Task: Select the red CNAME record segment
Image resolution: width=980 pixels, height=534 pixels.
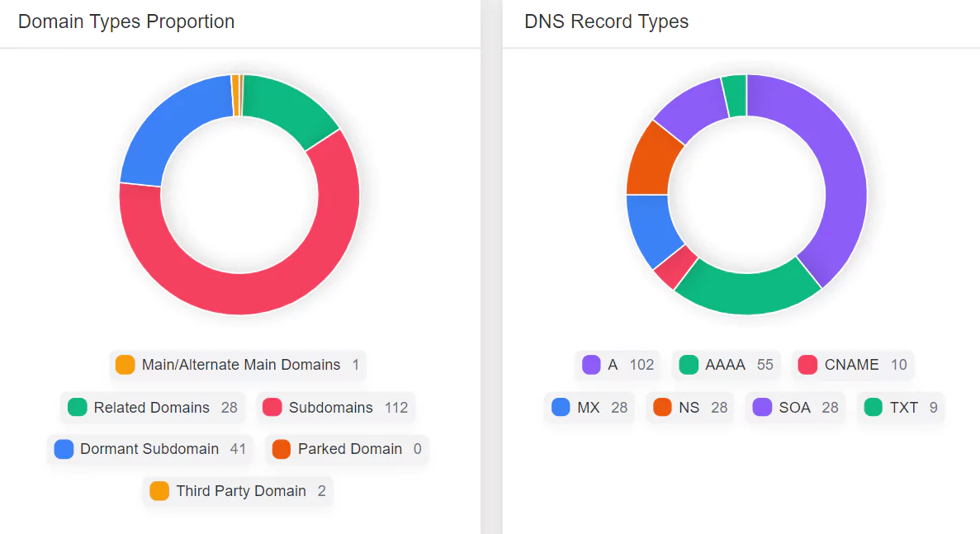Action: point(675,267)
